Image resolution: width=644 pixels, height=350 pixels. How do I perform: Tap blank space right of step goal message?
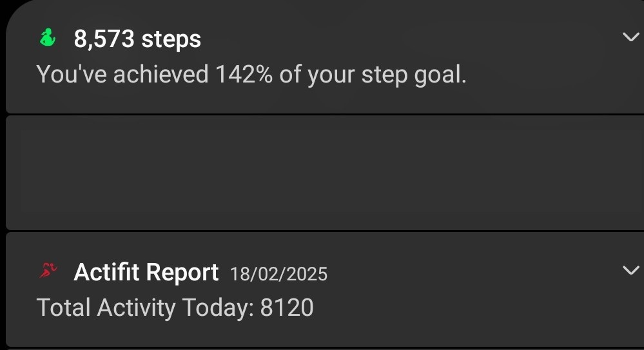pyautogui.click(x=551, y=75)
